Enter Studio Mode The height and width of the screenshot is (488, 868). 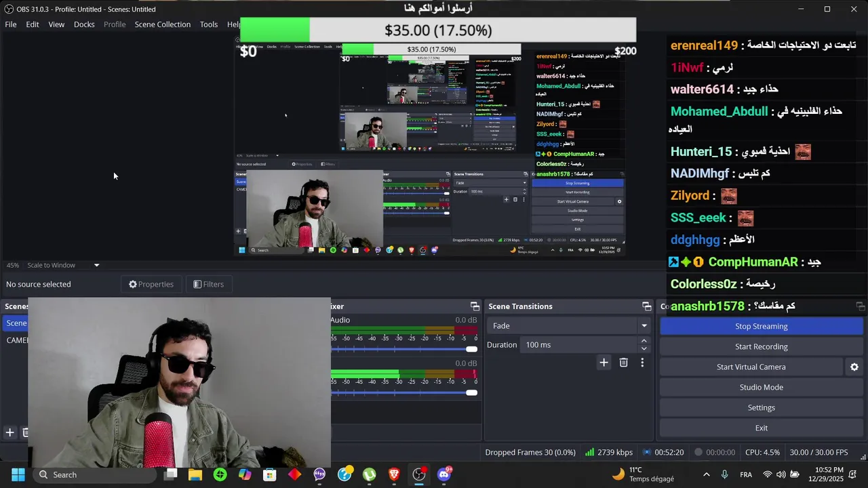(762, 387)
